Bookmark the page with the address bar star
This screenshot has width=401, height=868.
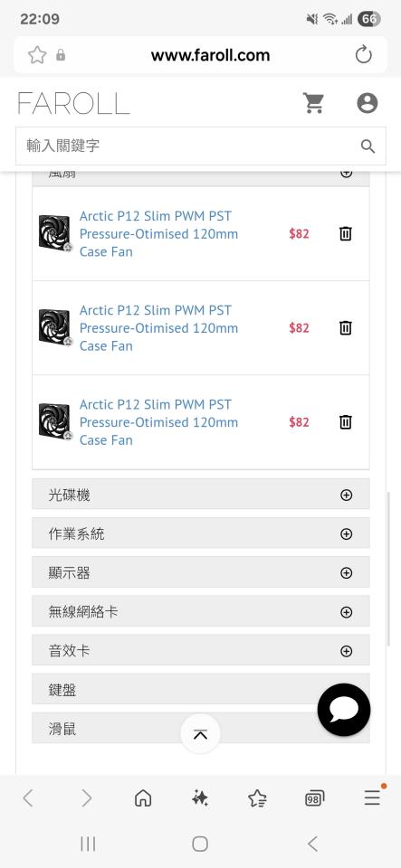[37, 55]
